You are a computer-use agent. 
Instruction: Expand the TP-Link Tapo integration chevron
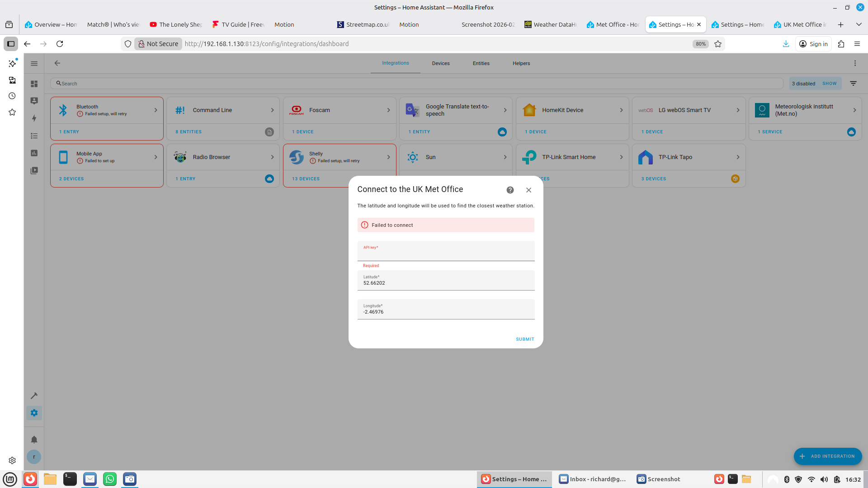(738, 157)
